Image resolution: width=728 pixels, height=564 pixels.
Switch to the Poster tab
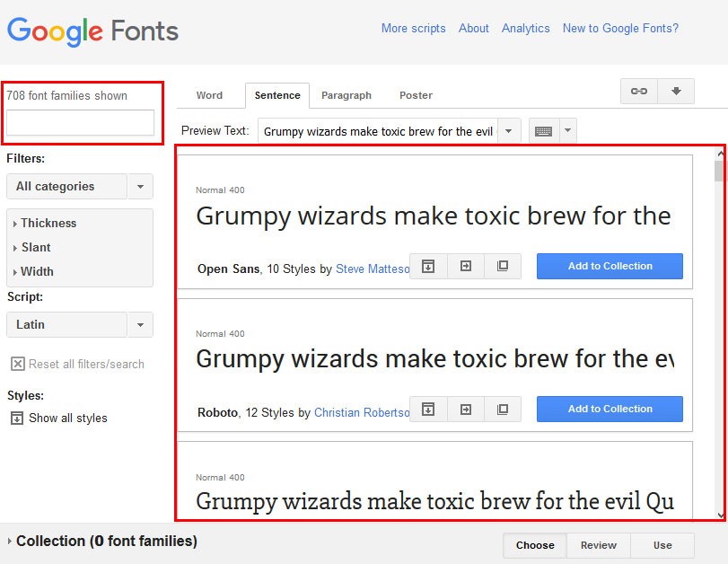[x=416, y=95]
